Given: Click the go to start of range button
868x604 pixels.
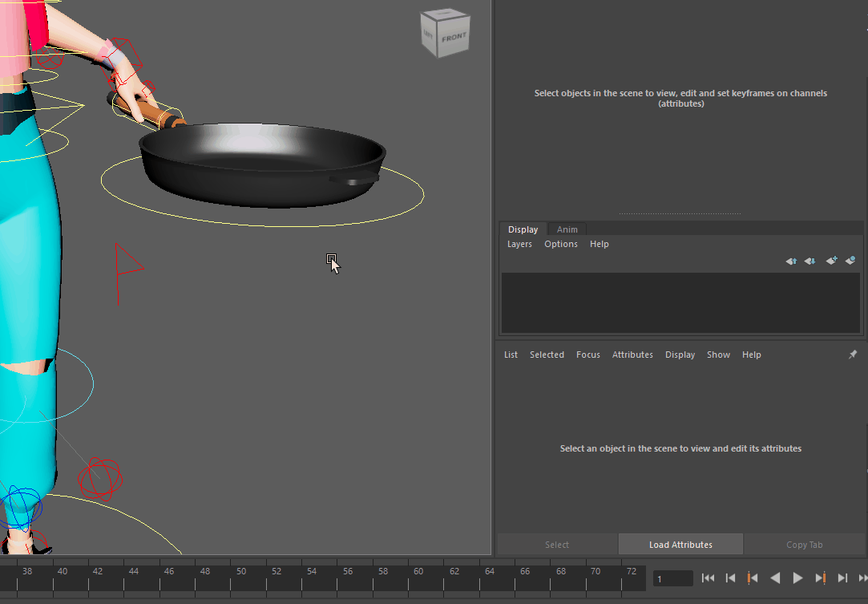Looking at the screenshot, I should coord(708,578).
